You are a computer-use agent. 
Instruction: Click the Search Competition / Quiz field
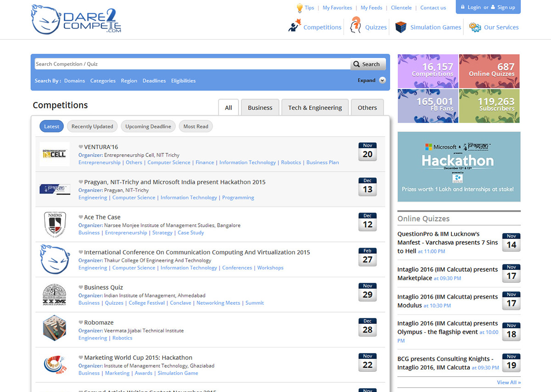tap(192, 64)
